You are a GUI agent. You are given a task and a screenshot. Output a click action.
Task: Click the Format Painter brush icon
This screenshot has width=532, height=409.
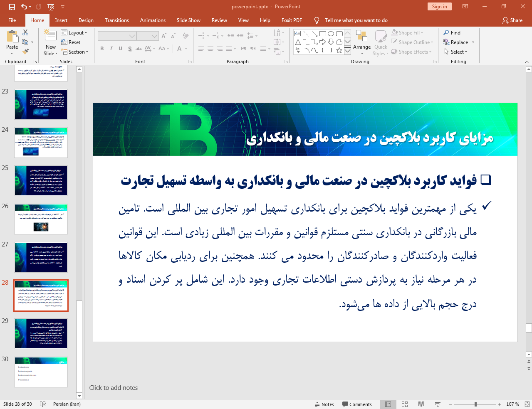26,52
